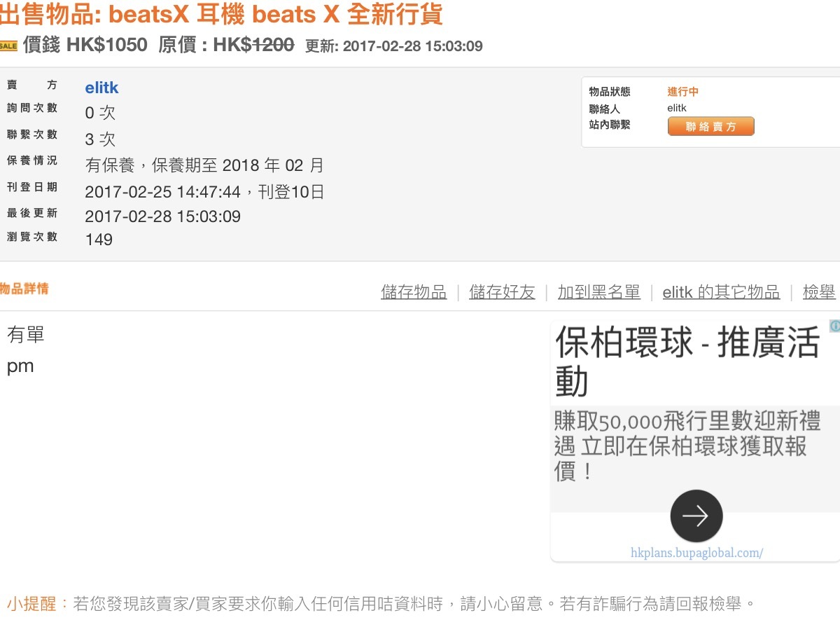The image size is (840, 620).
Task: Click the 賣方 row label
Action: (x=32, y=85)
